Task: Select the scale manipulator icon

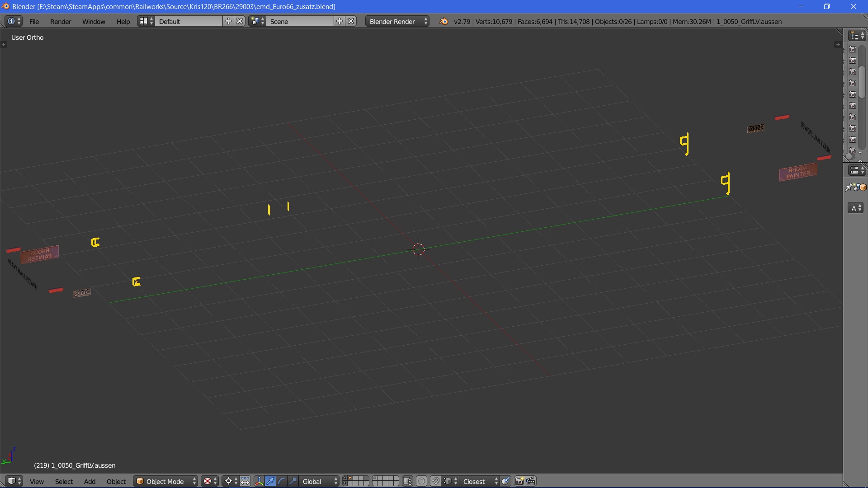Action: tap(292, 481)
